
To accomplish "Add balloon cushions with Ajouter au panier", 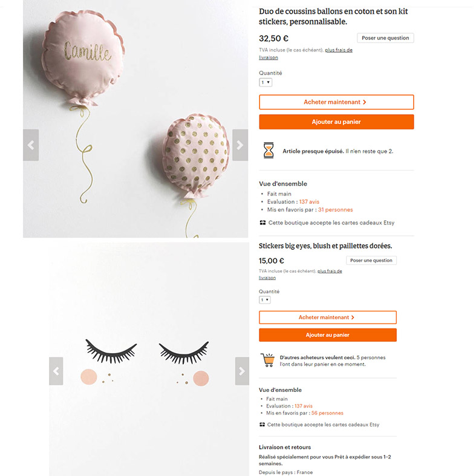I will 336,122.
